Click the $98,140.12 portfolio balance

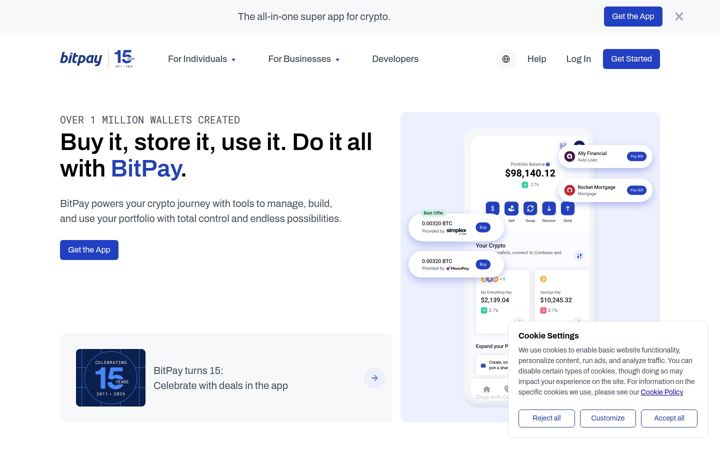coord(530,173)
